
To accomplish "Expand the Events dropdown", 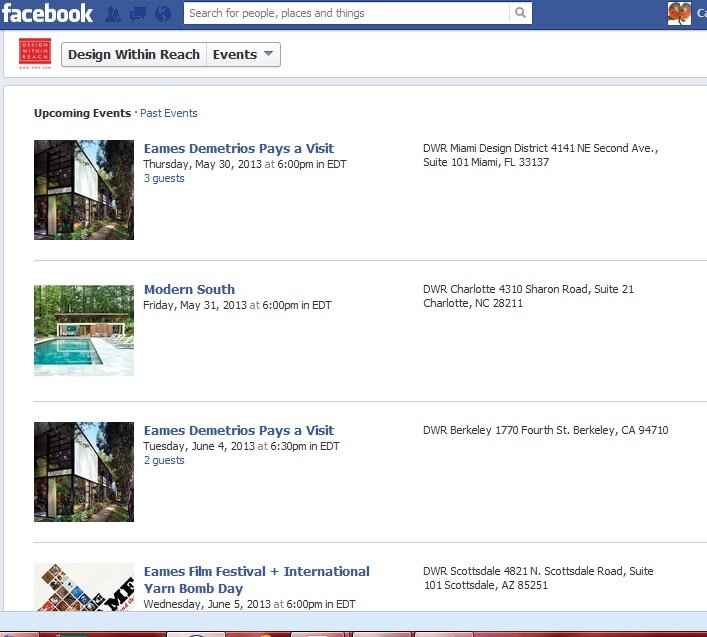I will point(243,55).
